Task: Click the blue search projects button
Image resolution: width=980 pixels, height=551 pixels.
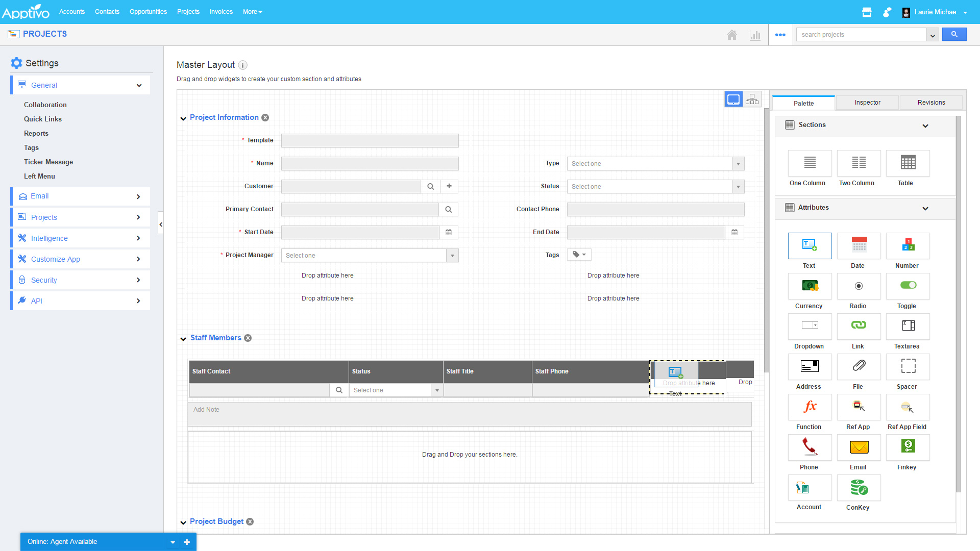Action: (x=954, y=35)
